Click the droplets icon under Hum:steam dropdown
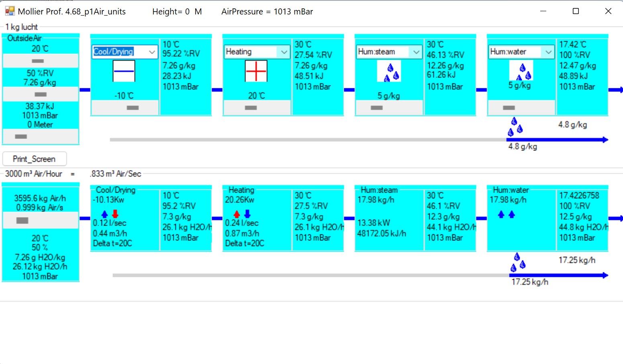 [x=388, y=71]
